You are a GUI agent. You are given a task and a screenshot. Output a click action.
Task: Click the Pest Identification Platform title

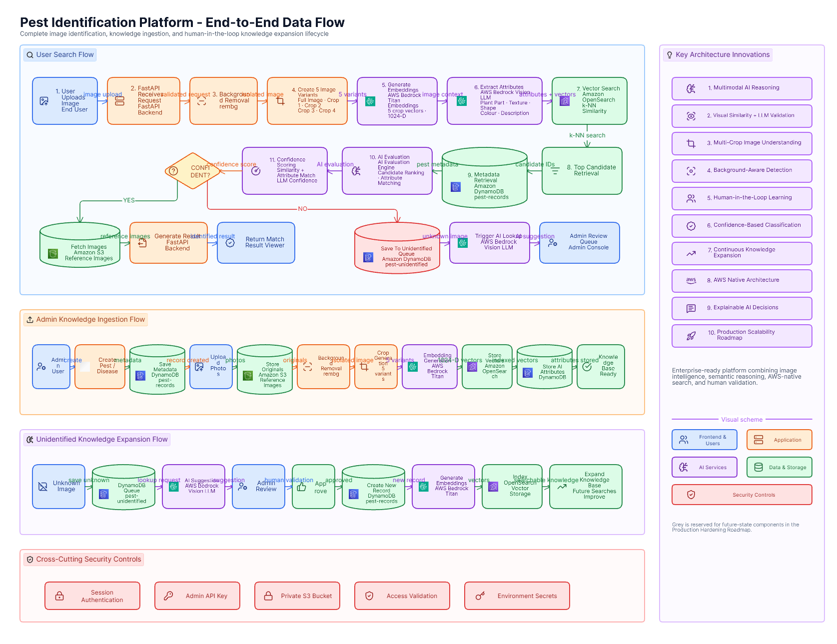[x=182, y=22]
